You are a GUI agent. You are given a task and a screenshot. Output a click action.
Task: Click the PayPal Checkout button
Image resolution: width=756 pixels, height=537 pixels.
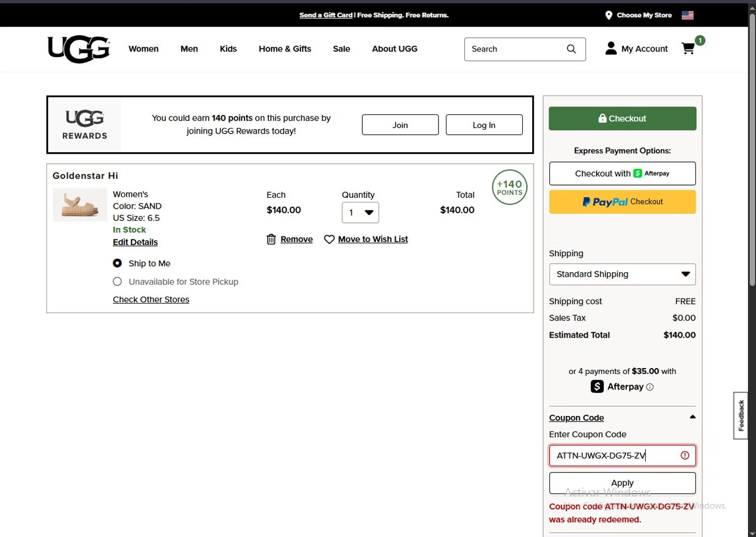coord(622,202)
